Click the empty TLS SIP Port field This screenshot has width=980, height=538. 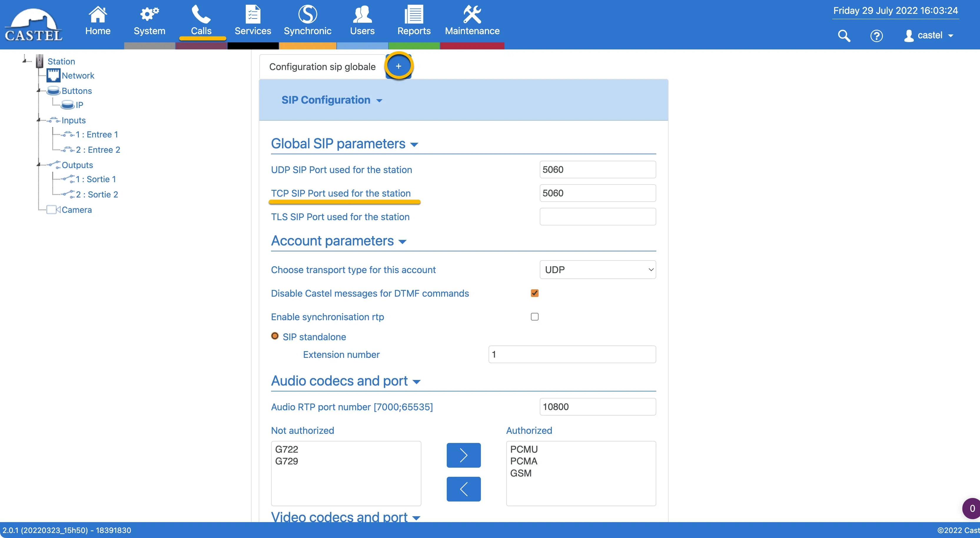tap(597, 217)
